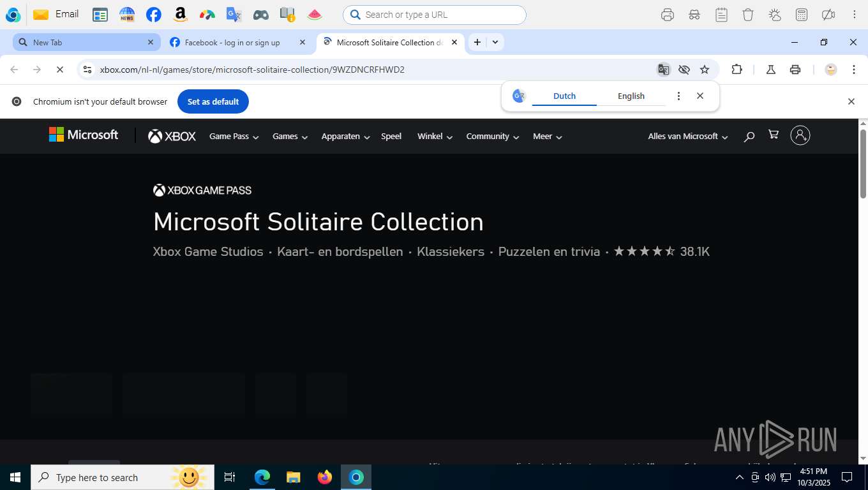Click the print icon beside the flask
The image size is (868, 490).
pyautogui.click(x=795, y=70)
